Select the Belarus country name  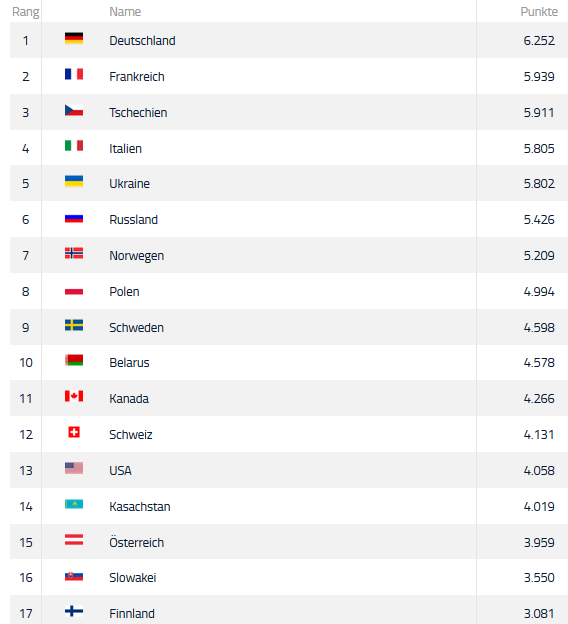coord(129,363)
